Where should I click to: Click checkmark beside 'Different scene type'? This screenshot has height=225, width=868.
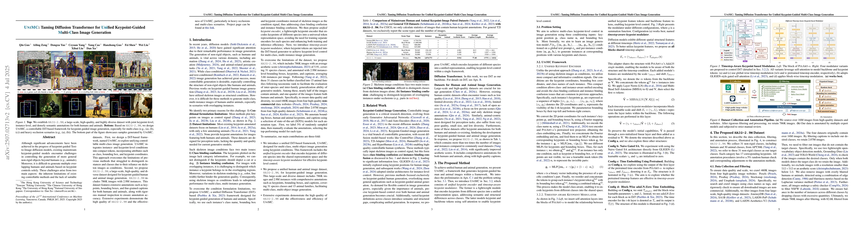point(791,111)
